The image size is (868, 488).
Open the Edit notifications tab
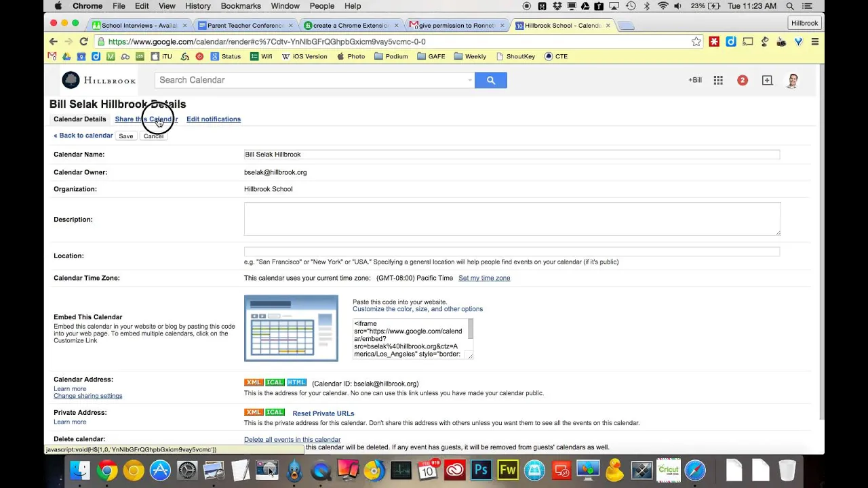click(214, 119)
